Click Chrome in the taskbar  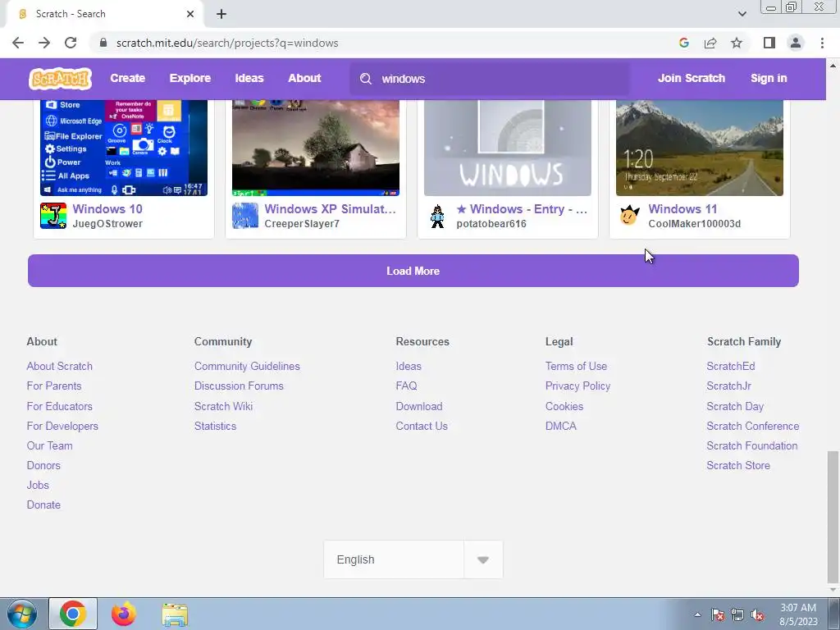click(x=73, y=614)
